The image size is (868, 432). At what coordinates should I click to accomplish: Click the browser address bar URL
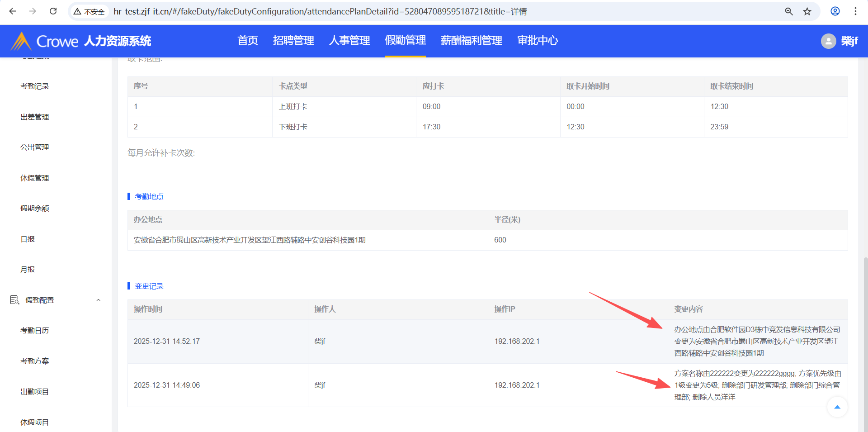(320, 11)
